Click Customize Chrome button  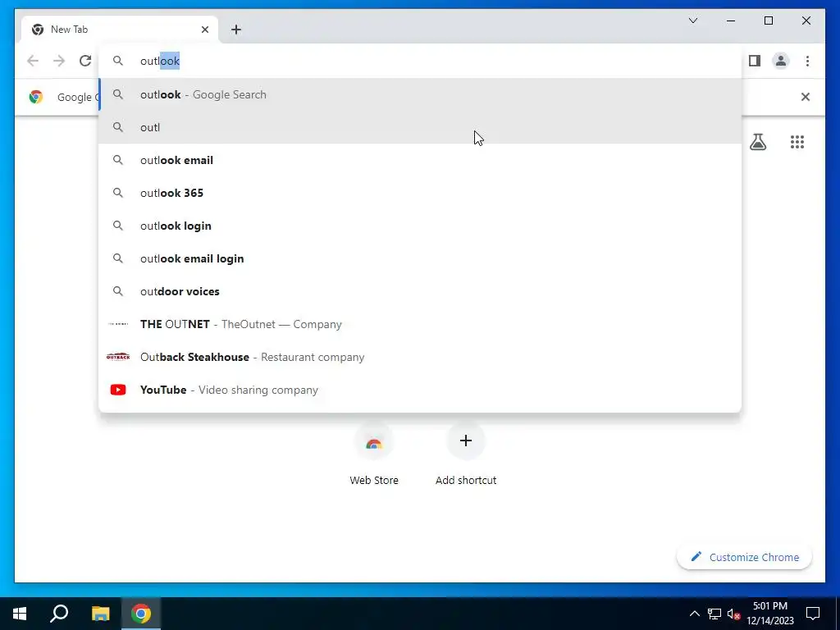744,557
